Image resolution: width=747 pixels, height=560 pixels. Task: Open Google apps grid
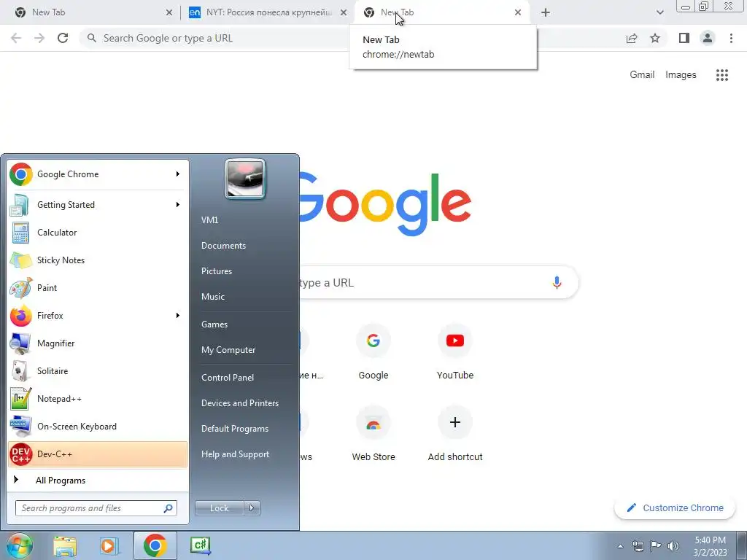coord(722,75)
